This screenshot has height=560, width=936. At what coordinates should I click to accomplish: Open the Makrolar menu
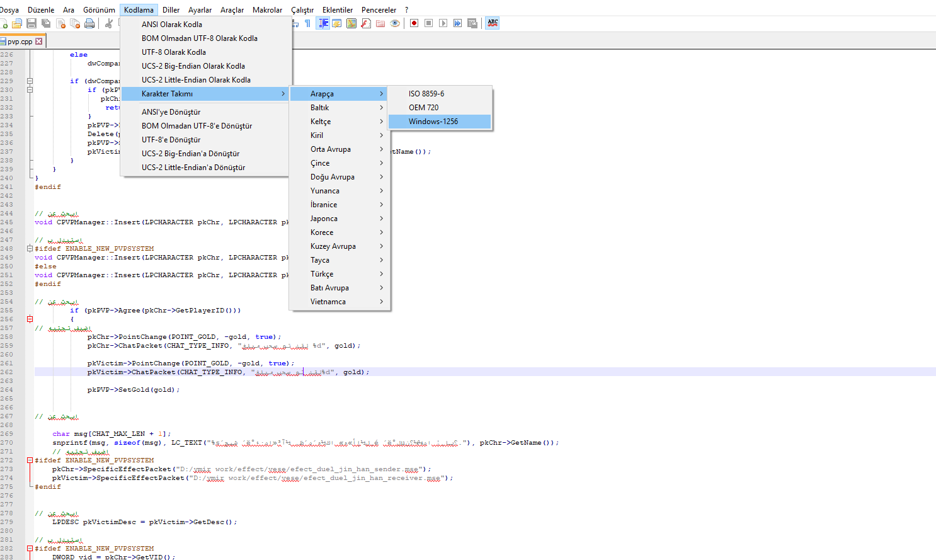click(267, 10)
